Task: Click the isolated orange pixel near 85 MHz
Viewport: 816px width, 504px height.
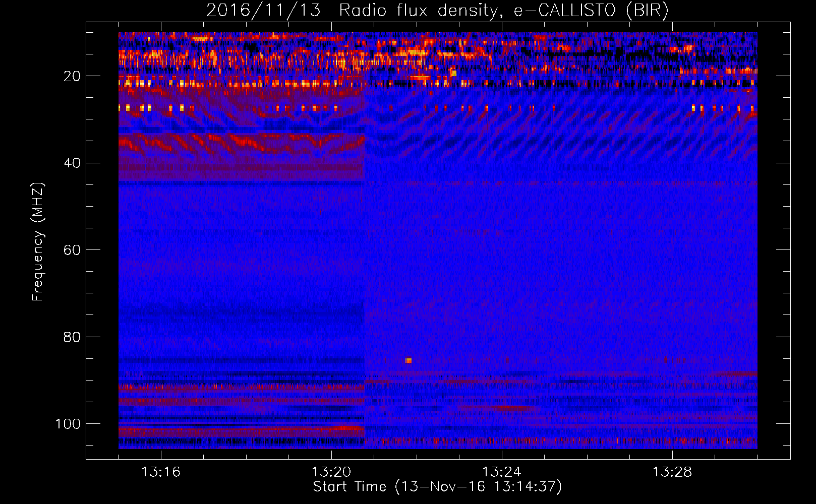Action: coord(409,360)
